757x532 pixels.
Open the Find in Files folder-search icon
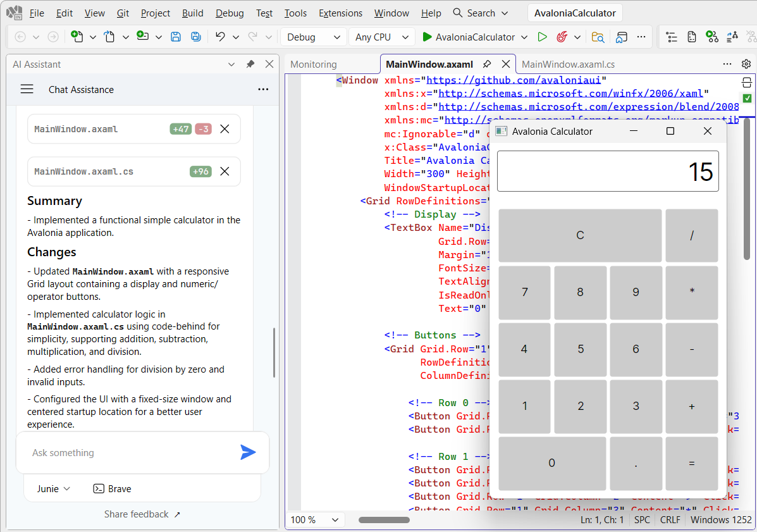pos(598,37)
